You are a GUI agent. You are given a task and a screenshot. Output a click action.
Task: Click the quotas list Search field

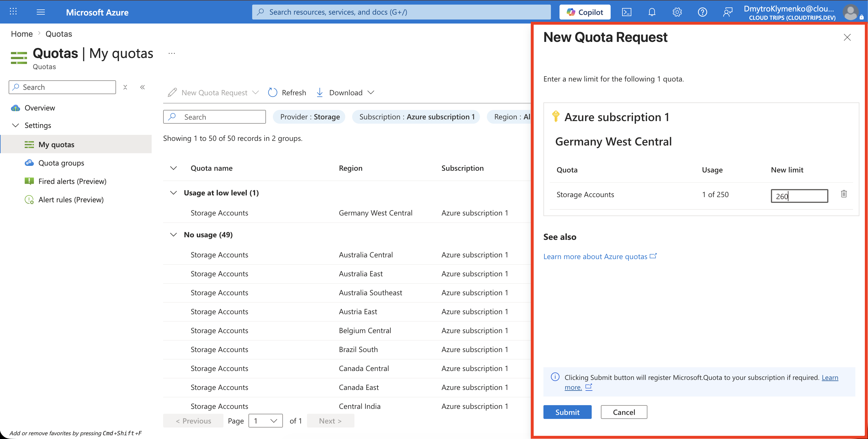(214, 117)
